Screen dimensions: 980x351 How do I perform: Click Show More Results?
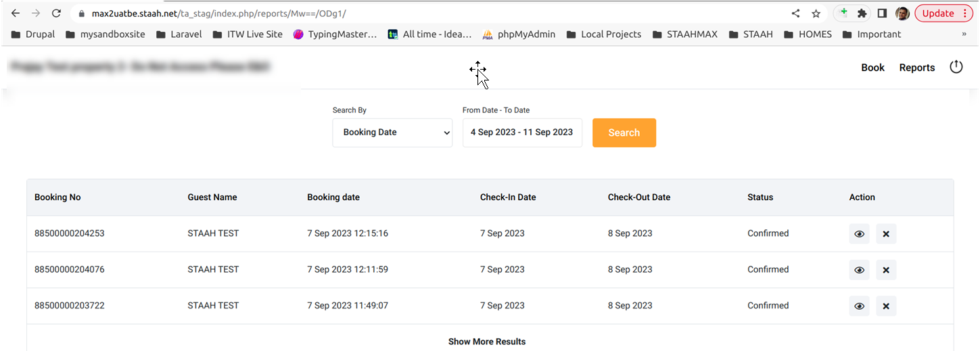(486, 342)
